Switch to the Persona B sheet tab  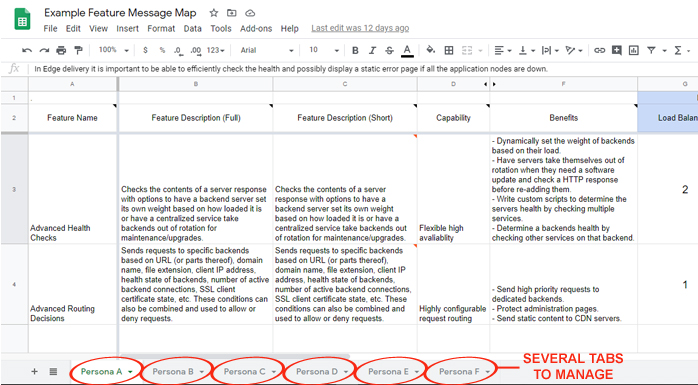coord(173,371)
